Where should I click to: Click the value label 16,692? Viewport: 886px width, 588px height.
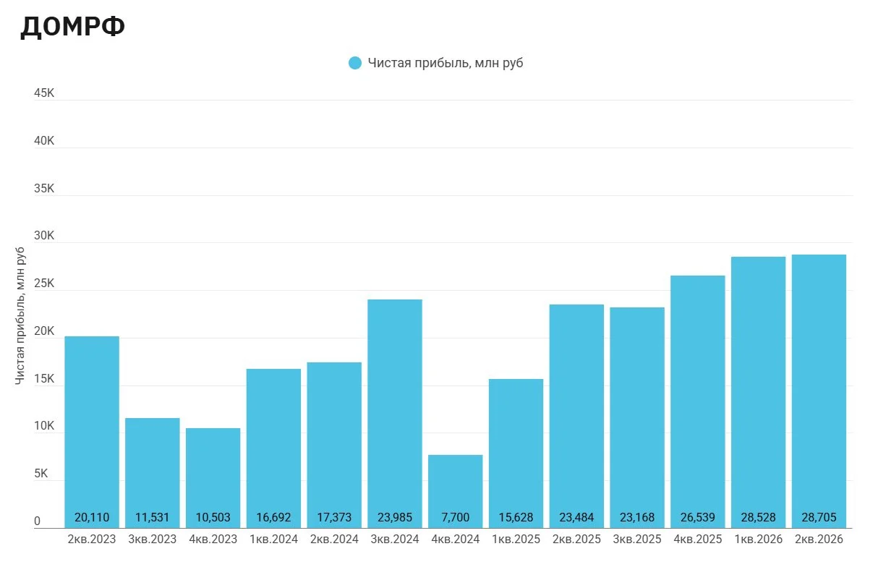(273, 518)
